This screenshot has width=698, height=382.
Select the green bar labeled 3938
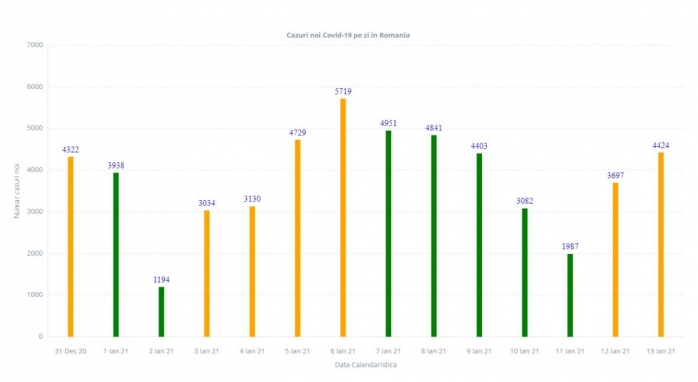point(116,254)
